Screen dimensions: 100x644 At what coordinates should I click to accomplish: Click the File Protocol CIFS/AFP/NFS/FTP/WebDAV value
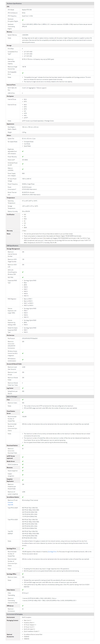[x=30, y=338]
